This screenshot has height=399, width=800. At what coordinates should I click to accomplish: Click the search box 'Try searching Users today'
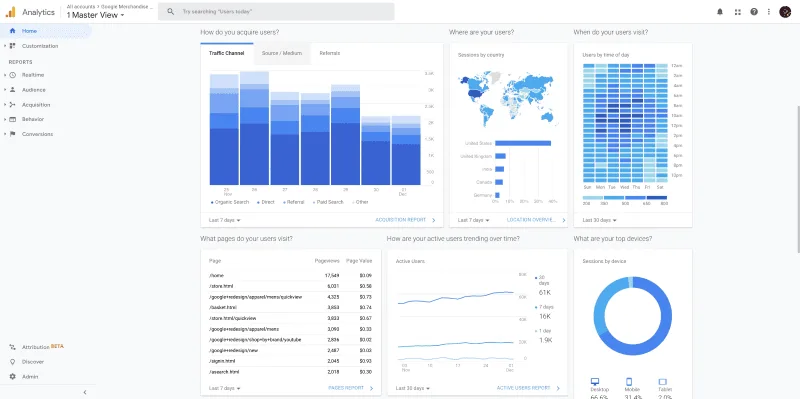pyautogui.click(x=276, y=11)
